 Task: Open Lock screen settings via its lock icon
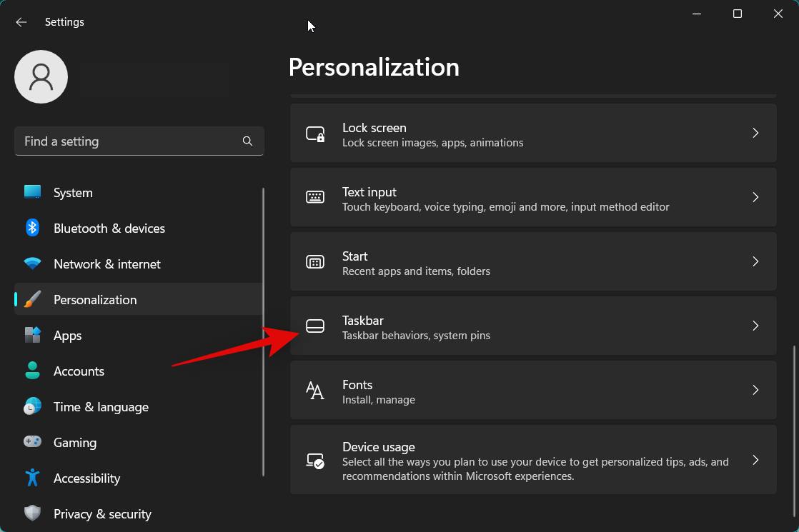315,133
